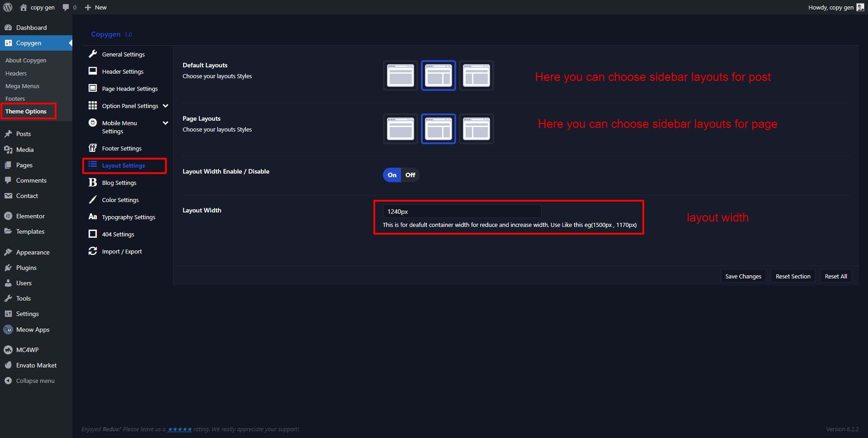Click the Tools wrench icon
The image size is (868, 438).
[8, 298]
